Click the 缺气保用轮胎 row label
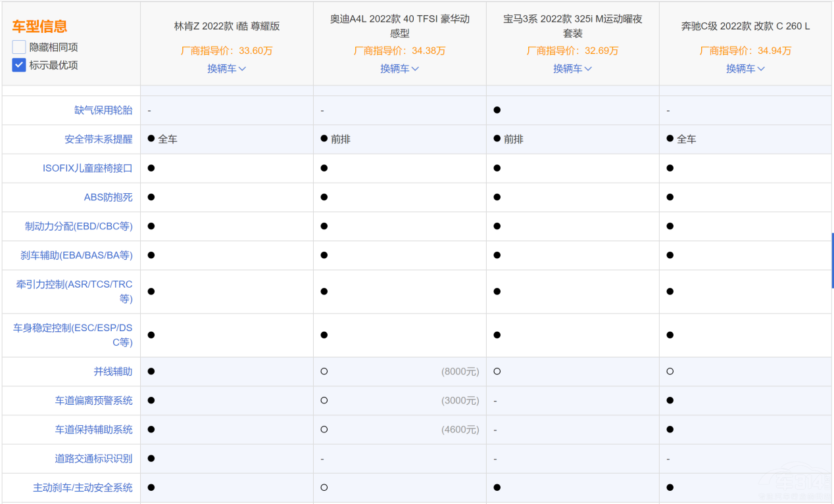This screenshot has height=504, width=834. (103, 110)
